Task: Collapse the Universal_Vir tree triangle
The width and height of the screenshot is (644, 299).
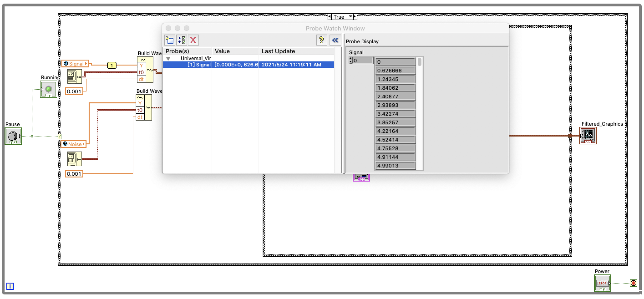Action: click(168, 59)
